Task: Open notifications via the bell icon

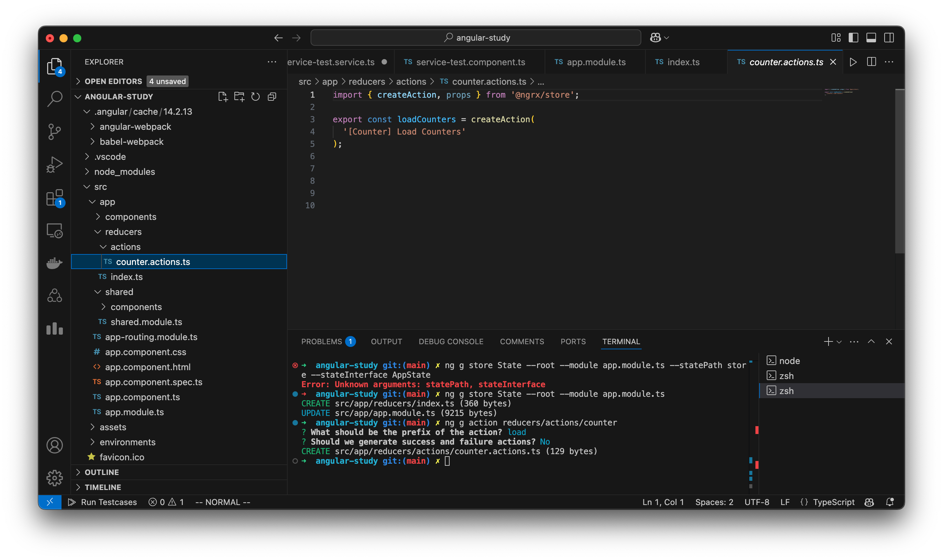Action: coord(890,502)
